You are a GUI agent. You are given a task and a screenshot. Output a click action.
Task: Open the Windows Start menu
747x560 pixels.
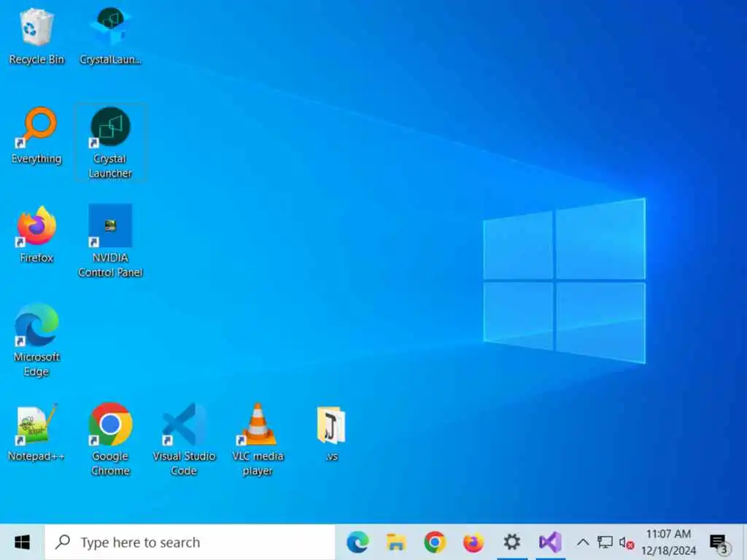pos(22,542)
